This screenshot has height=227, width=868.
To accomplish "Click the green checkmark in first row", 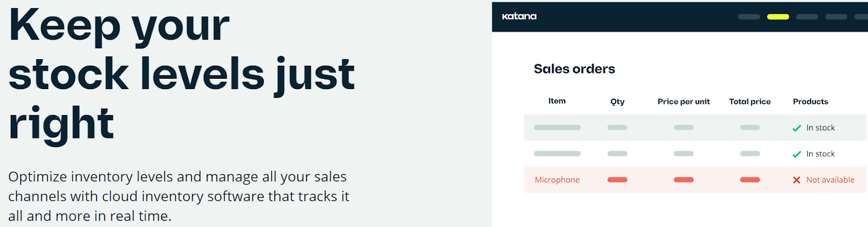I will coord(796,128).
